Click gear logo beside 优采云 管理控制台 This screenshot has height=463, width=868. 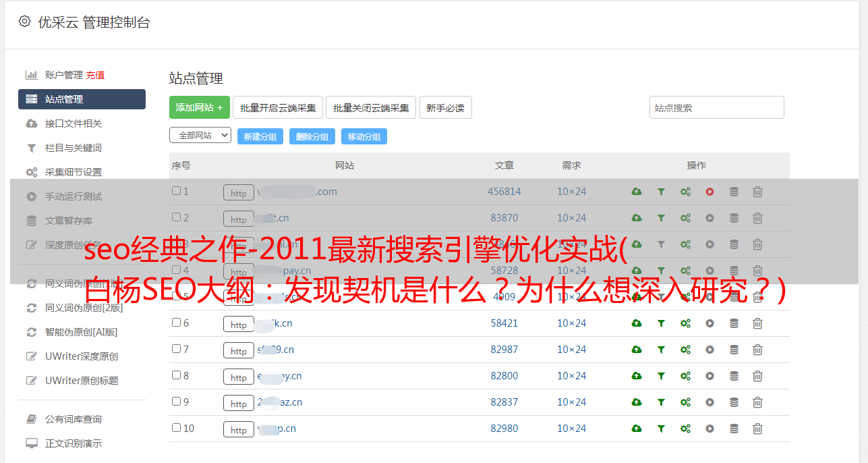(x=25, y=22)
